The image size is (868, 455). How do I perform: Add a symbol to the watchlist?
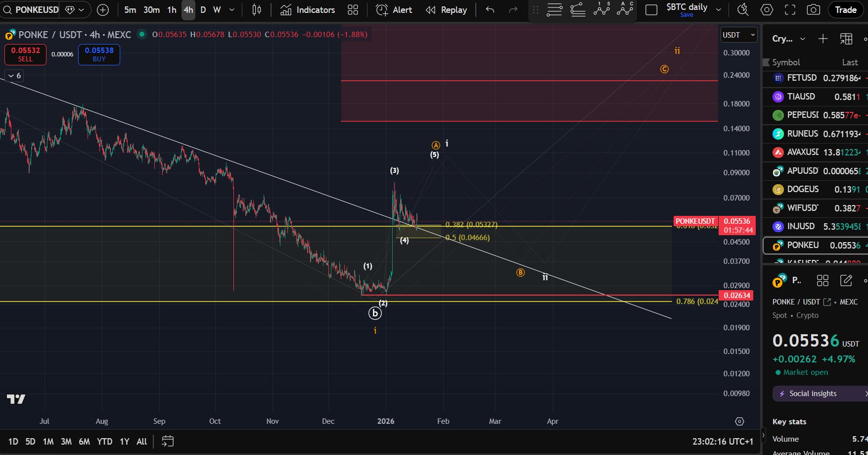pyautogui.click(x=823, y=39)
